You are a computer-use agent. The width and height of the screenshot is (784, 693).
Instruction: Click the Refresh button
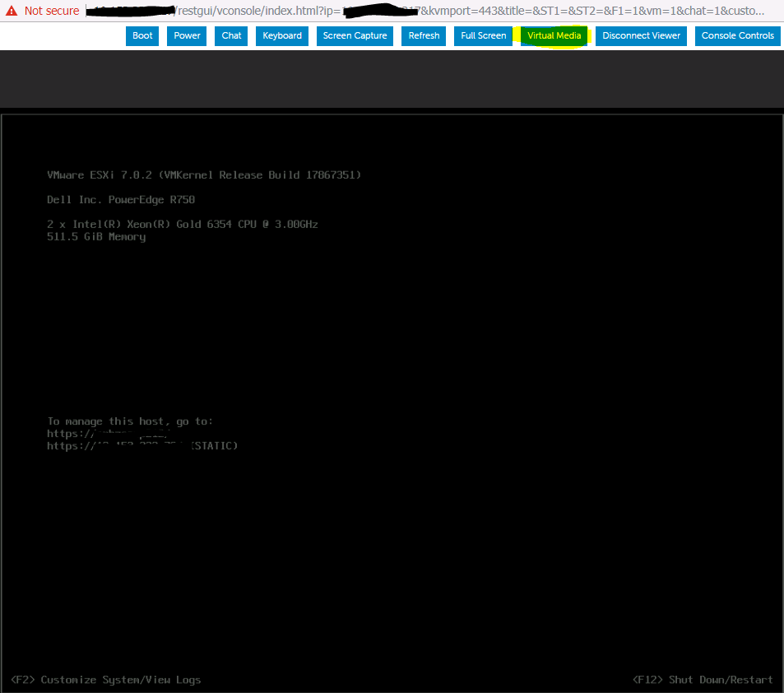point(424,35)
